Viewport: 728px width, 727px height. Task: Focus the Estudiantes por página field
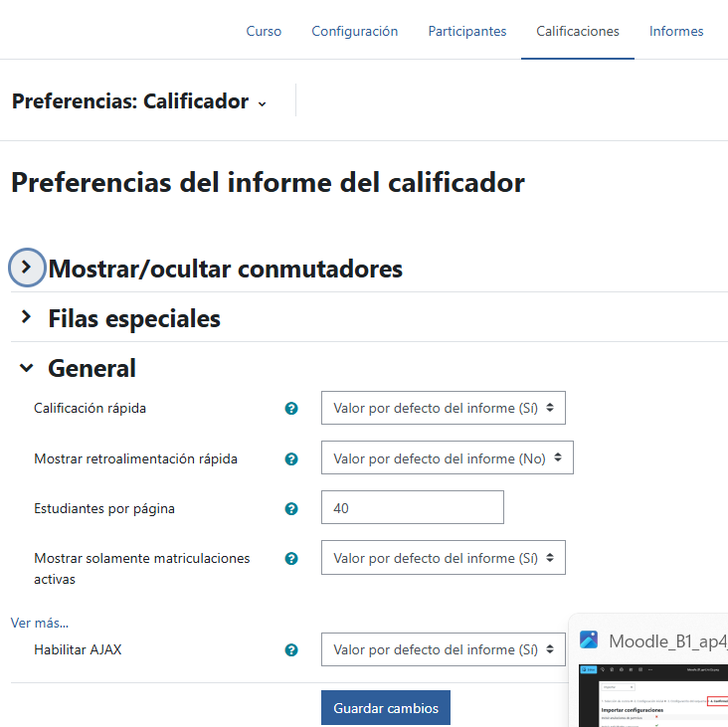click(413, 507)
